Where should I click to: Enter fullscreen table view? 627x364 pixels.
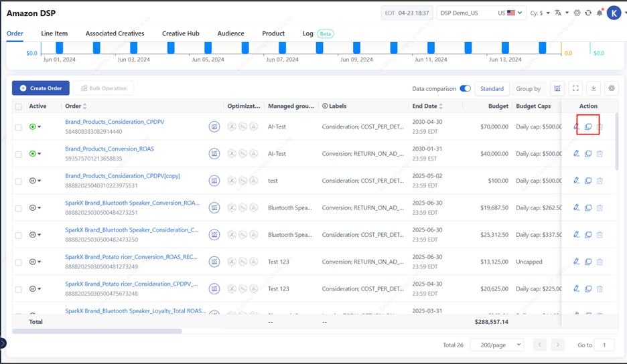575,88
